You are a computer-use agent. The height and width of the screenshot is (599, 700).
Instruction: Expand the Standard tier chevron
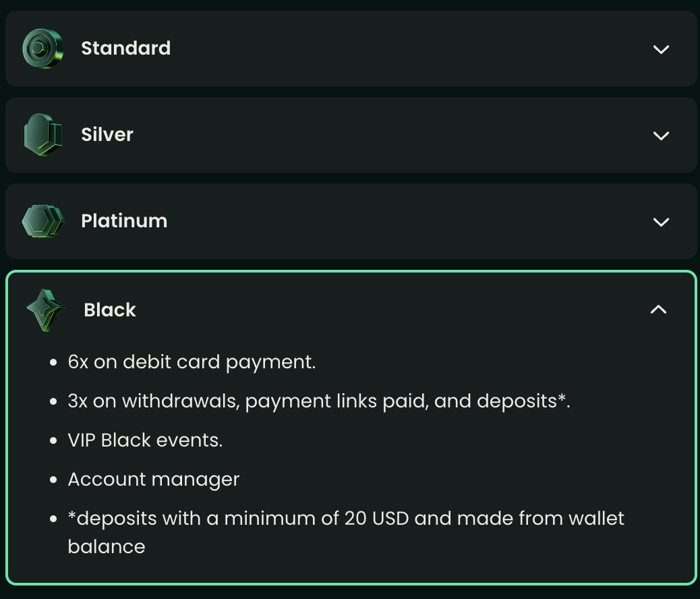tap(661, 49)
